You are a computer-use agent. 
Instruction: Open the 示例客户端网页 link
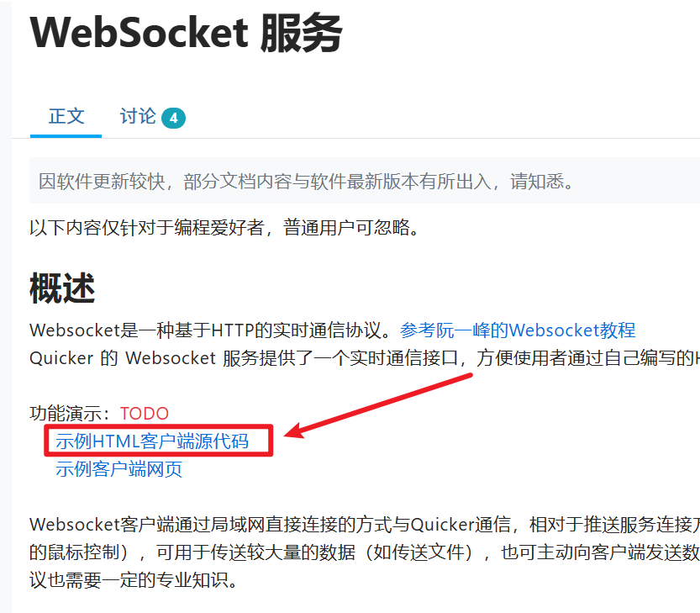[x=118, y=468]
